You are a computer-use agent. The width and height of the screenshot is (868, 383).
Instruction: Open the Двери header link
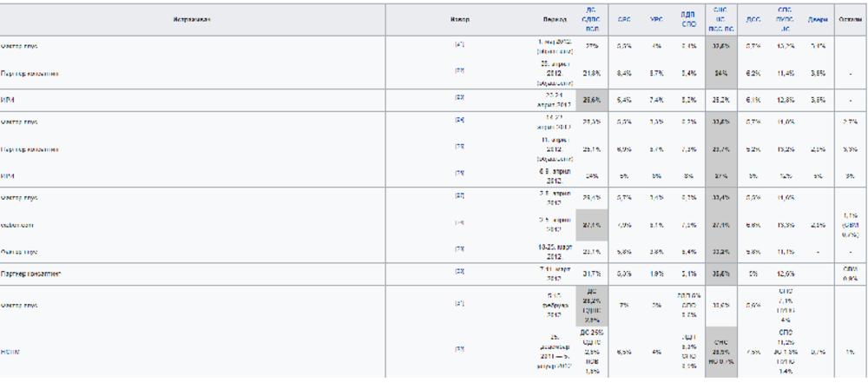pos(818,18)
